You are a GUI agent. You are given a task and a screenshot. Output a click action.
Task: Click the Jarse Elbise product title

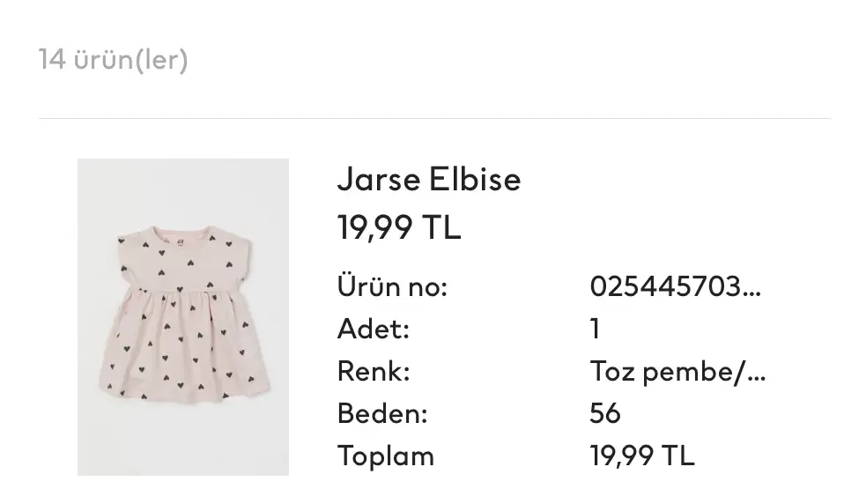[428, 180]
